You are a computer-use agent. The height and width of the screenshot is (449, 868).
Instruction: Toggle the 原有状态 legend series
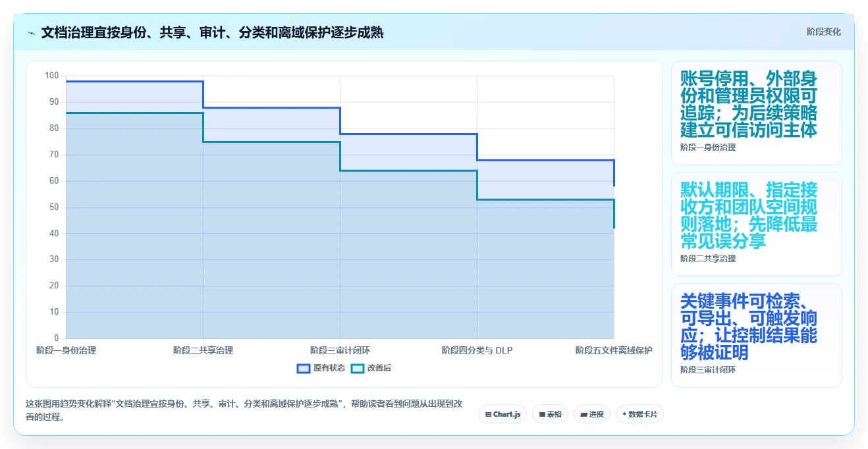321,368
